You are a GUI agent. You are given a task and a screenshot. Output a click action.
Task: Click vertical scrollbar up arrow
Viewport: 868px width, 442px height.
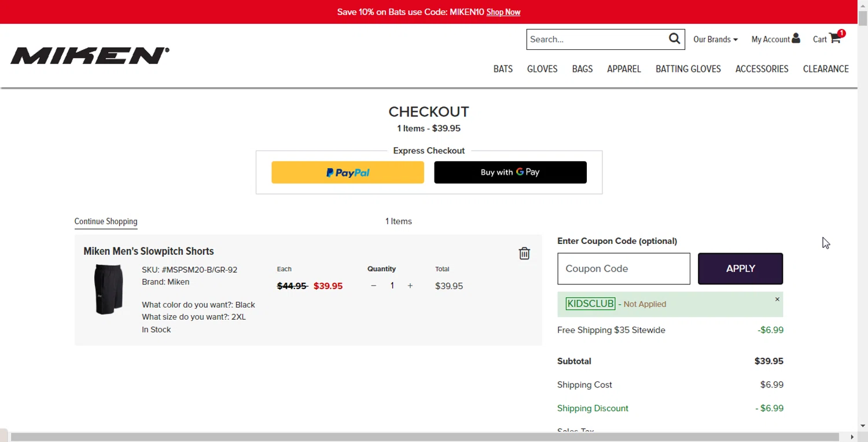[863, 5]
